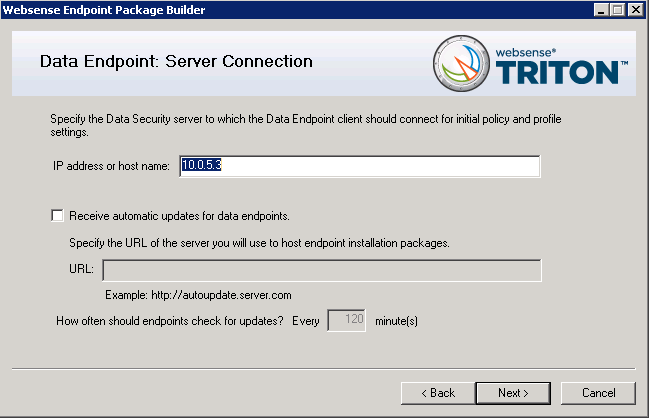Click the 'IP address or host name:' label
Viewport: 650px width, 419px height.
click(111, 166)
